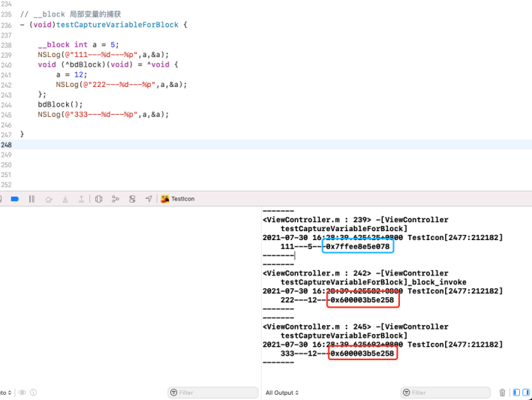Click the NSLog call with "111---%d---%p"

pyautogui.click(x=103, y=55)
